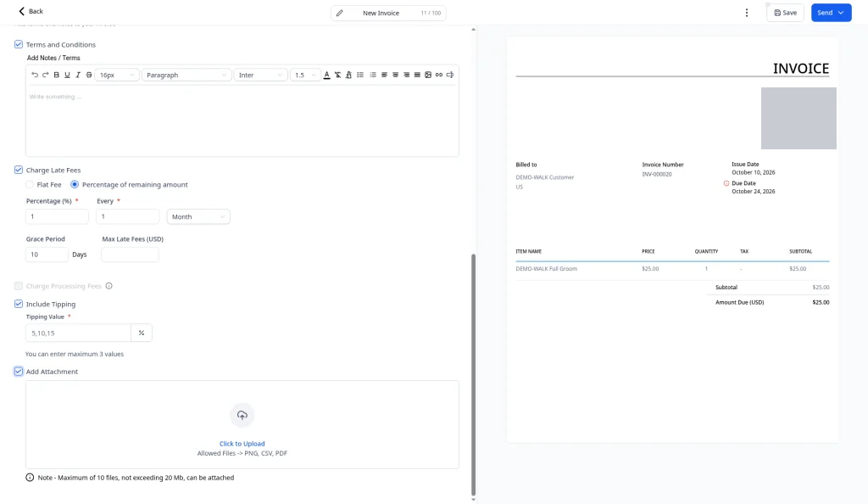Click the gray logo placeholder in invoice preview

click(x=798, y=118)
